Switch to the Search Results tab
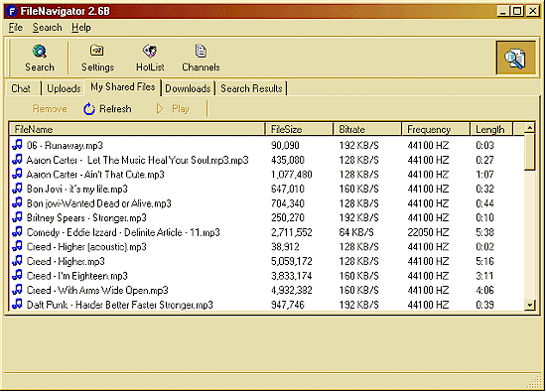 tap(251, 88)
